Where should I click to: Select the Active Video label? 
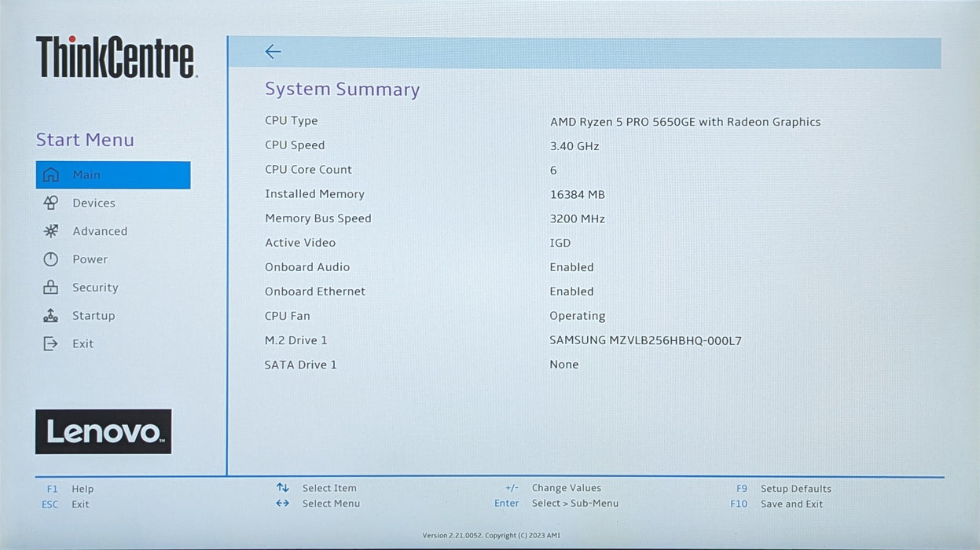[300, 243]
